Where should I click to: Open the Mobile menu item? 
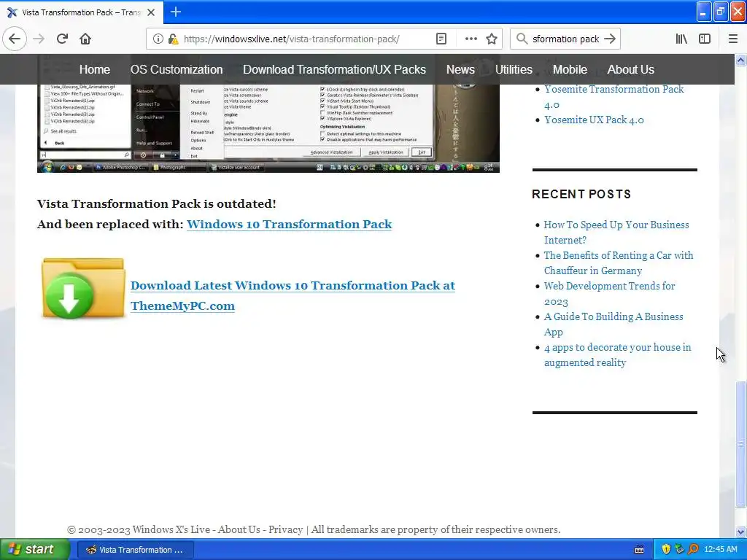click(x=570, y=69)
